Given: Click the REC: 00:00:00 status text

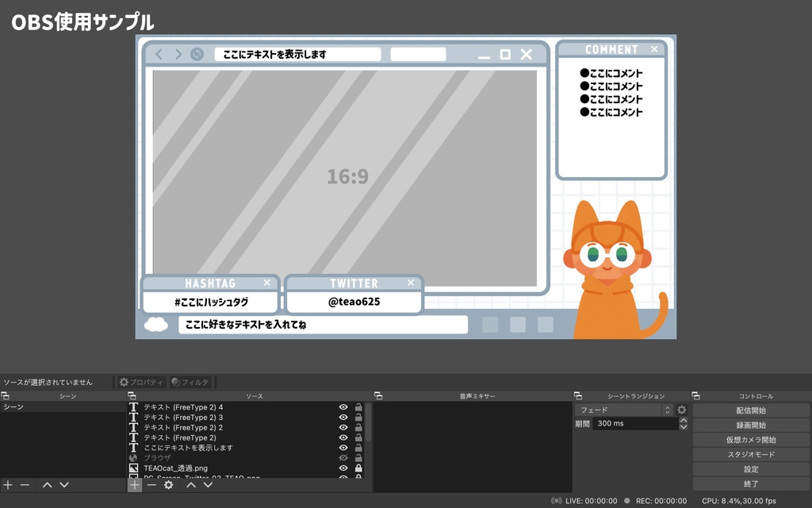Looking at the screenshot, I should (x=661, y=502).
